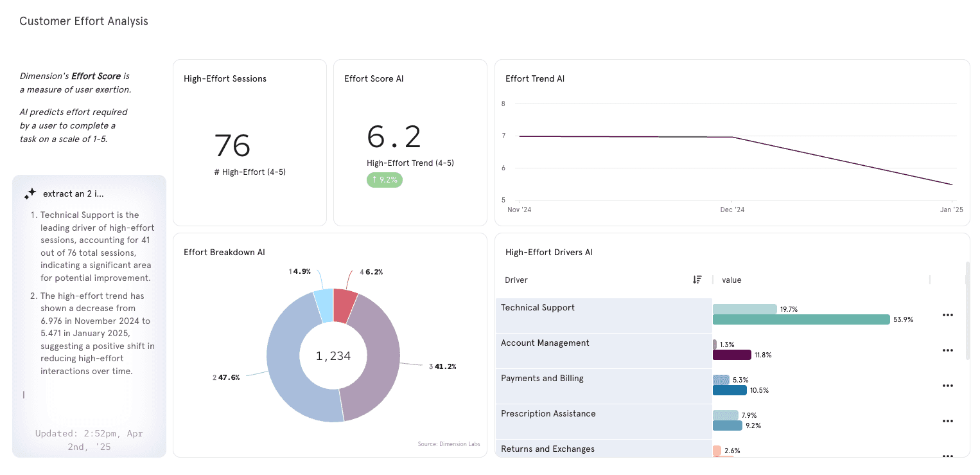
Task: Click the Effort Breakdown AI card title
Action: pos(224,253)
